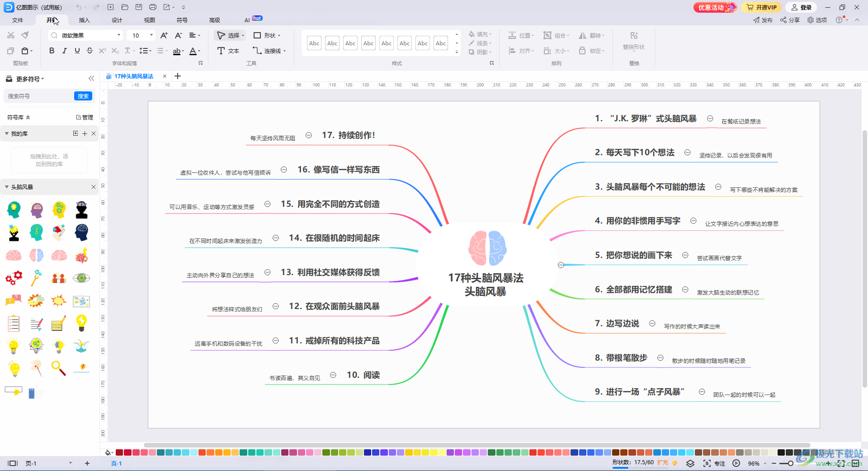868x471 pixels.
Task: Increase font size with A+ icon
Action: pos(164,35)
